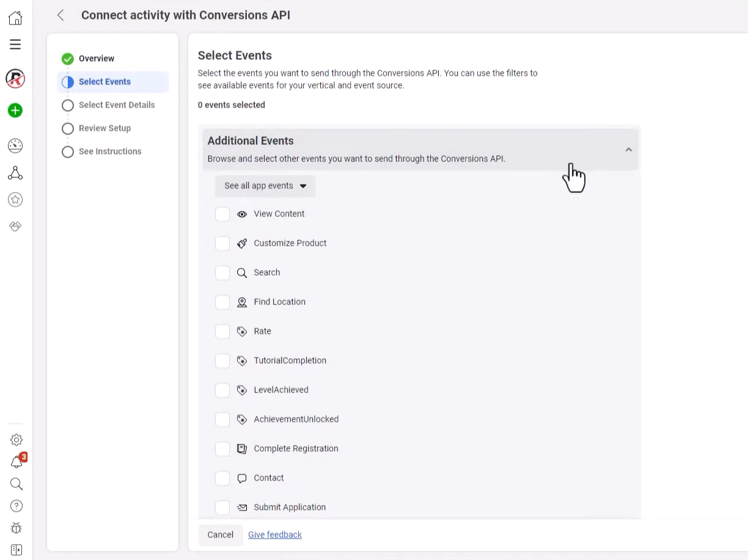Image resolution: width=748 pixels, height=560 pixels.
Task: Click the green plus create button
Action: [15, 111]
